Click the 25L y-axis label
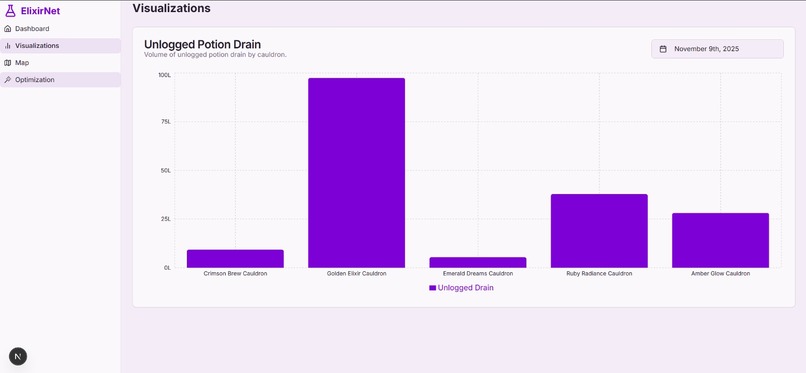806x373 pixels. tap(165, 219)
